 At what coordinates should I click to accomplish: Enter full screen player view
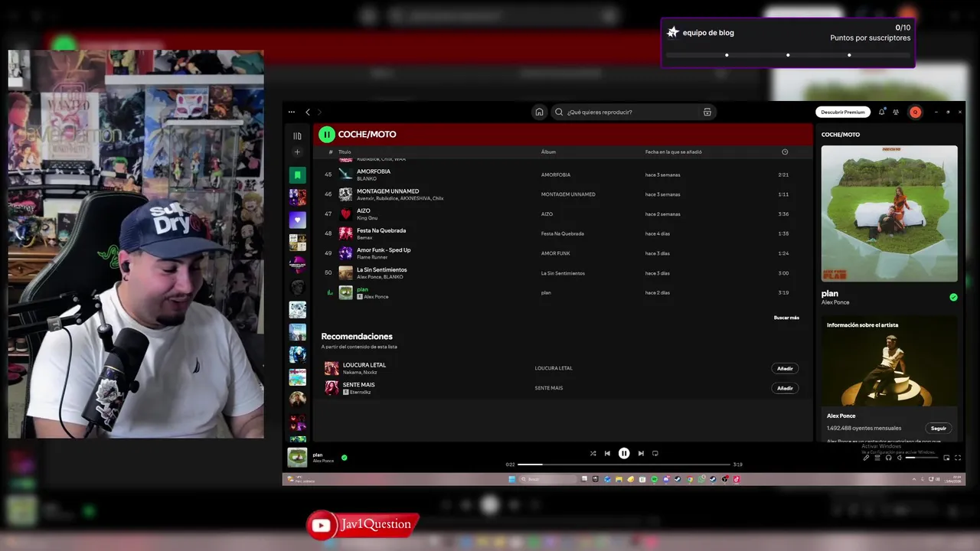coord(958,458)
